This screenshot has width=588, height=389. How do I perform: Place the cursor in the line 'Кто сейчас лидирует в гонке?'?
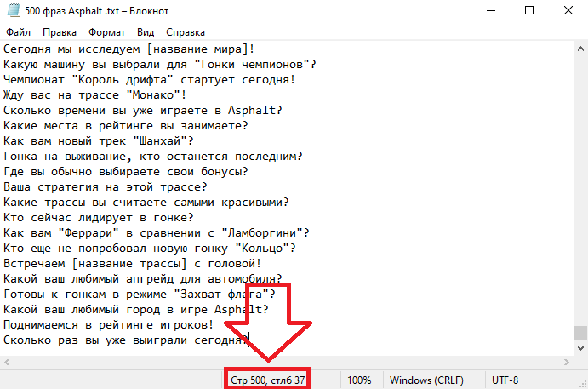pos(99,218)
